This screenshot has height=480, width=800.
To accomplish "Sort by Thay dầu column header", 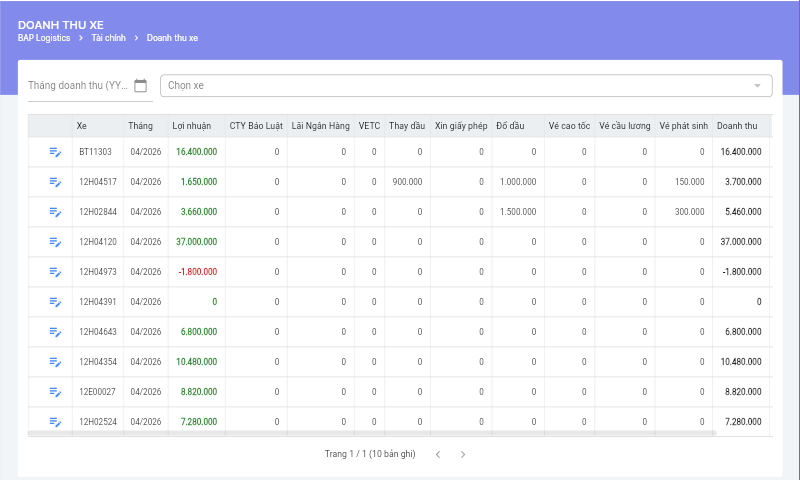I will coord(407,126).
